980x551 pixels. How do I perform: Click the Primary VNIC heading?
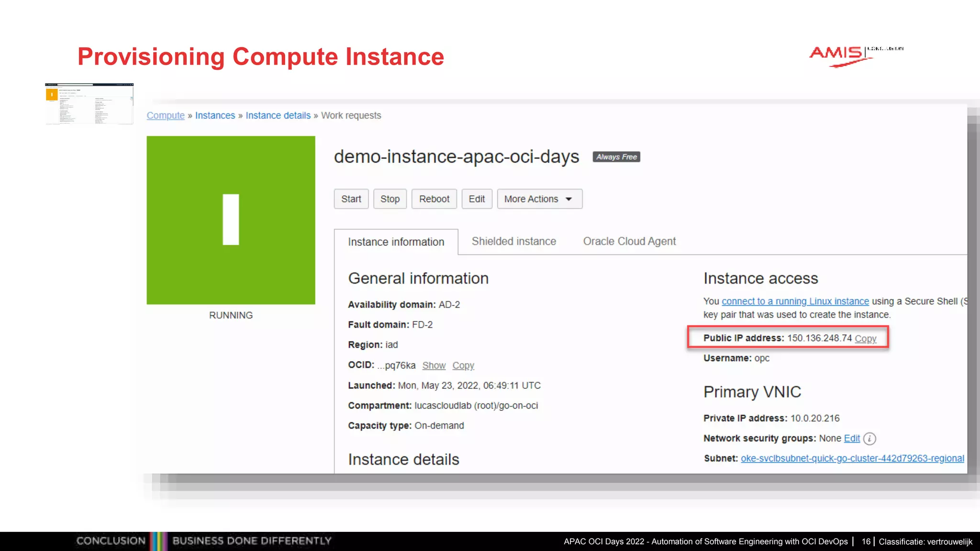[752, 392]
